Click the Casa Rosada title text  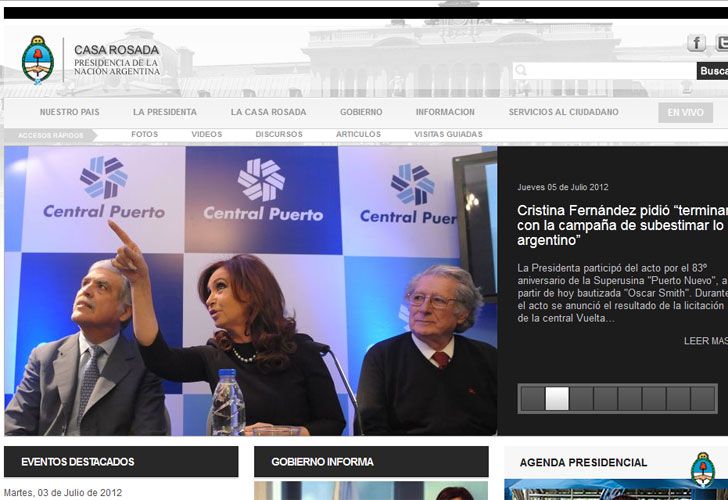tap(117, 50)
